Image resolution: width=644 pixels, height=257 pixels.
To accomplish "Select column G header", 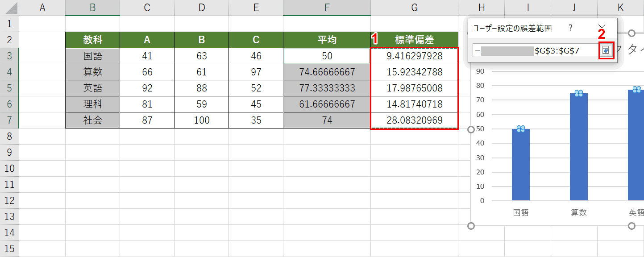I will 415,8.
